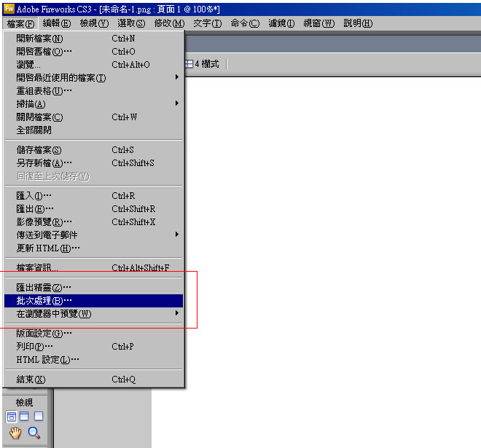481x448 pixels.
Task: Open the 濾鏡 menu
Action: point(281,23)
